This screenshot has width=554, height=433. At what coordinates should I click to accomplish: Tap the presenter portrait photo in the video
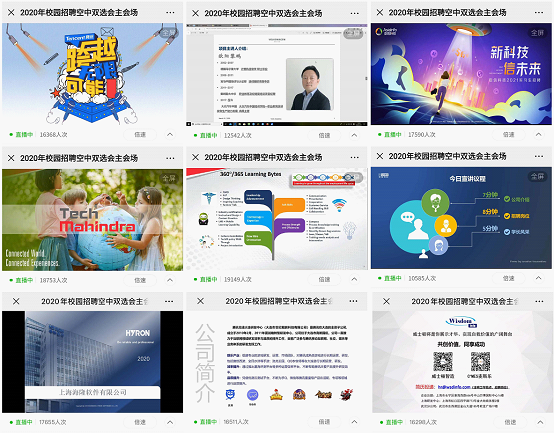tap(310, 84)
